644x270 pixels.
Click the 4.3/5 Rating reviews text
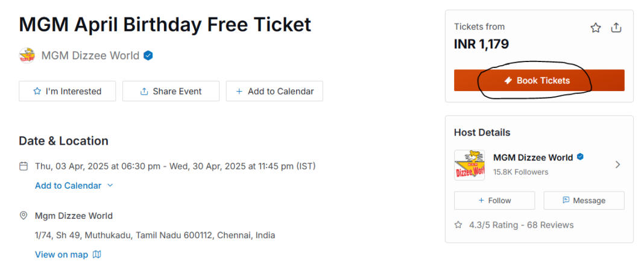tap(521, 225)
